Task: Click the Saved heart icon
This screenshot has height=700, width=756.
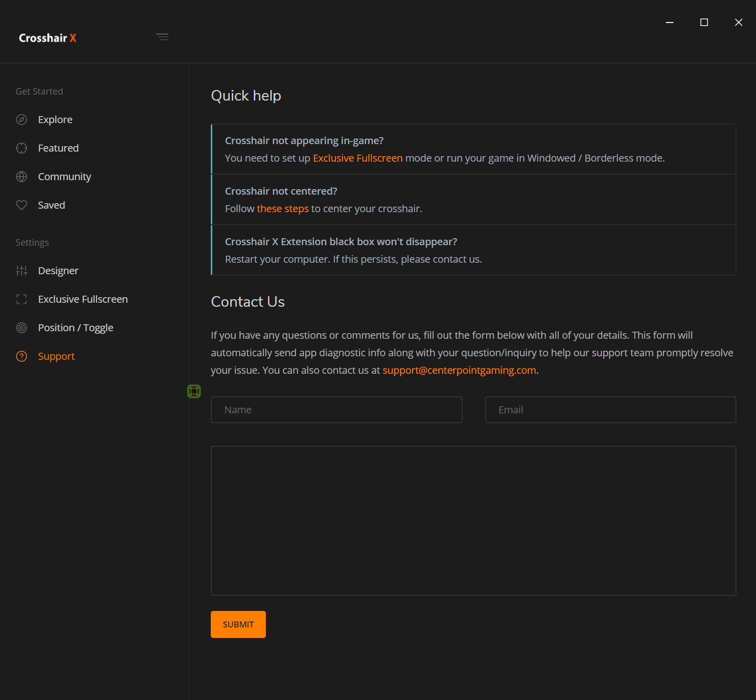Action: pos(22,205)
